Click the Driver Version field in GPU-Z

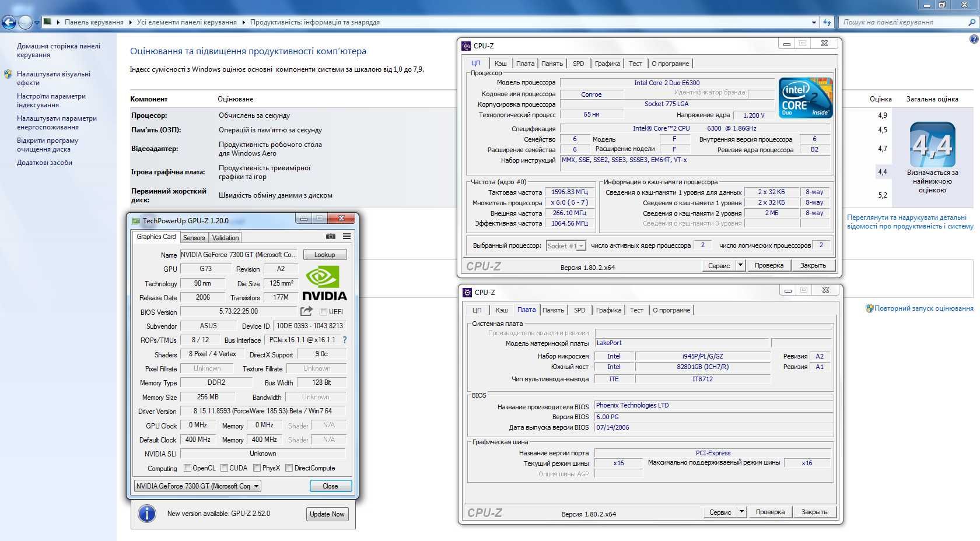click(263, 411)
